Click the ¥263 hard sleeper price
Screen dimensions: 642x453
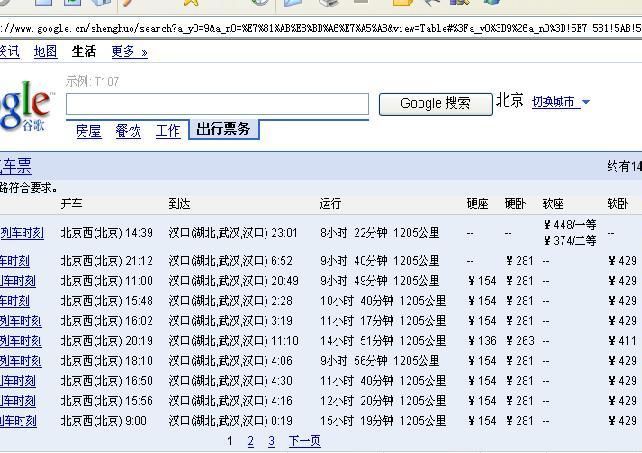(x=520, y=341)
